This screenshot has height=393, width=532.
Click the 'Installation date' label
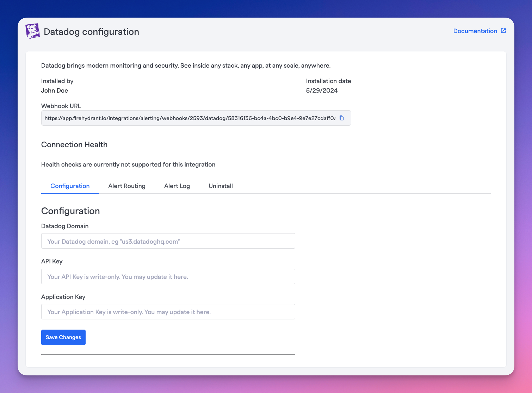coord(328,81)
